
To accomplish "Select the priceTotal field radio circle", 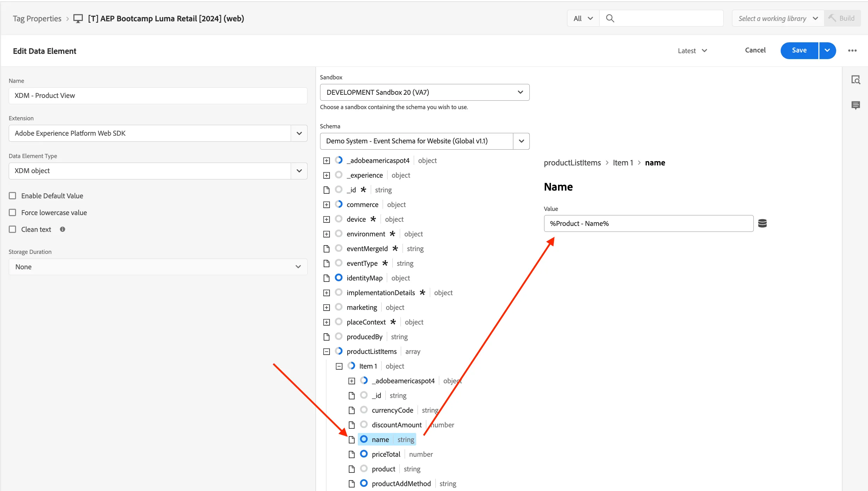I will pos(364,454).
